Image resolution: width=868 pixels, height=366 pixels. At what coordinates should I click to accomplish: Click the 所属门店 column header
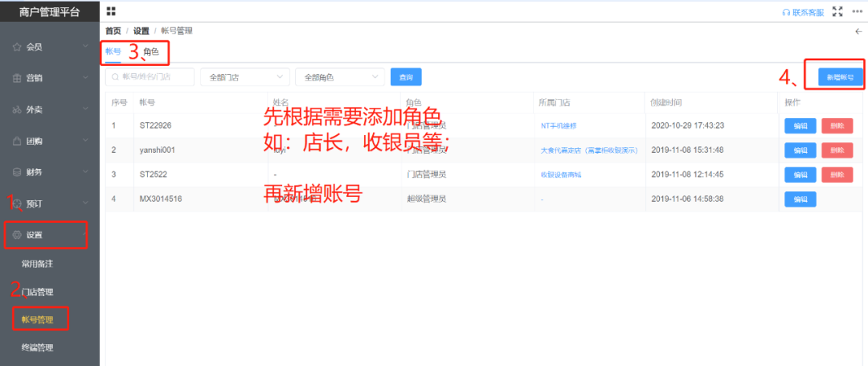(555, 102)
